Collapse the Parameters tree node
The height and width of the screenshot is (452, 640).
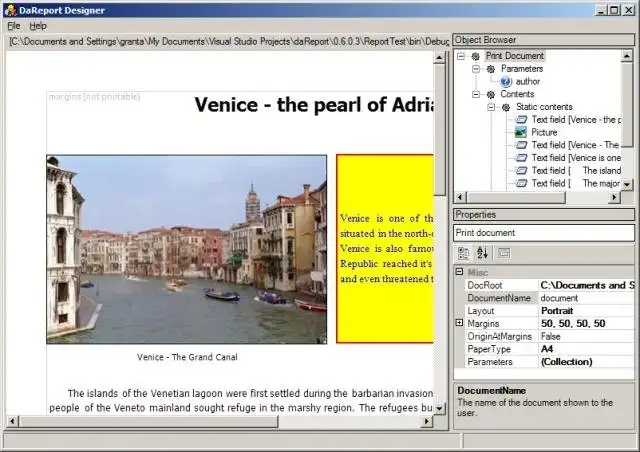tap(476, 69)
